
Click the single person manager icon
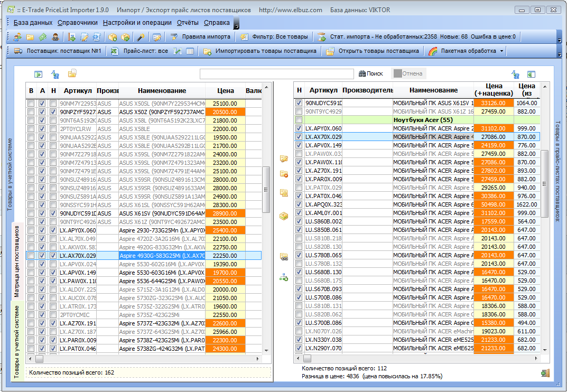click(x=55, y=37)
